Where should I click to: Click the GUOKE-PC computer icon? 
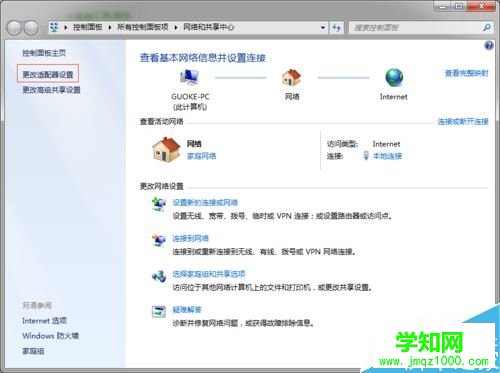[189, 77]
